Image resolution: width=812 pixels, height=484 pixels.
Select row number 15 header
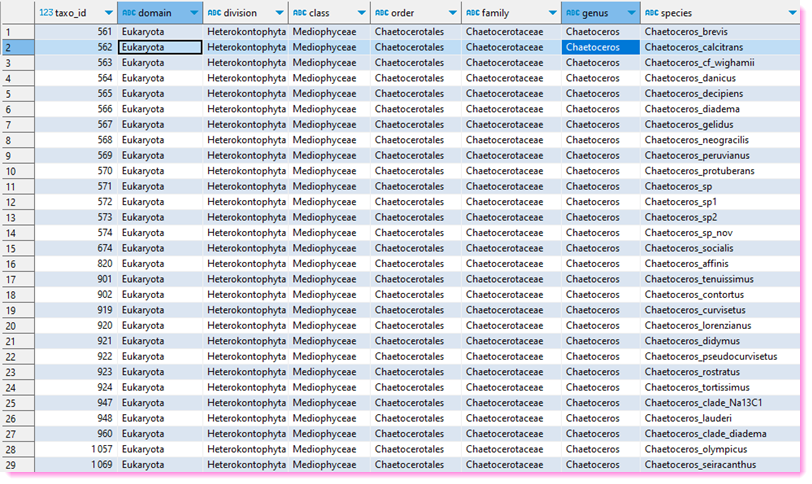coord(17,248)
